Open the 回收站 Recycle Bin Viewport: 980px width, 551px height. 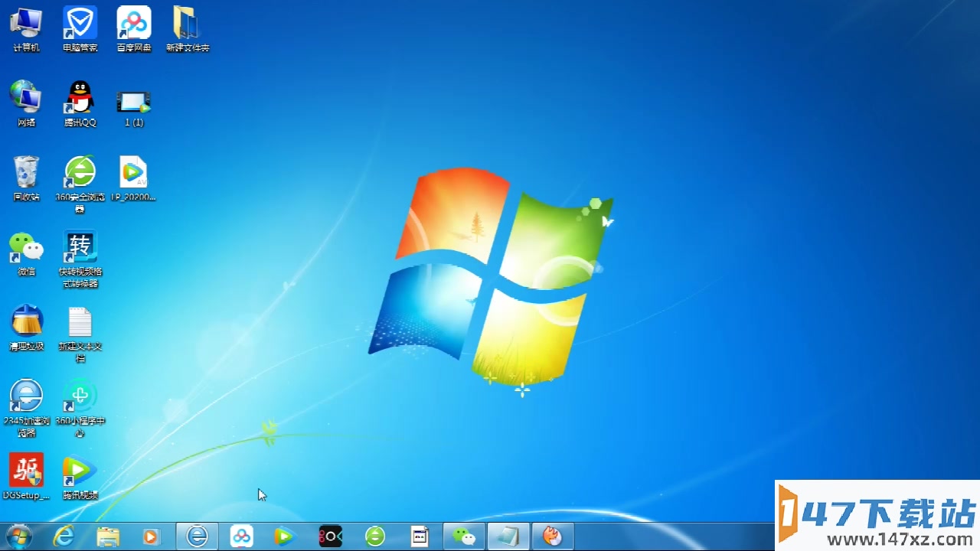[x=26, y=178]
